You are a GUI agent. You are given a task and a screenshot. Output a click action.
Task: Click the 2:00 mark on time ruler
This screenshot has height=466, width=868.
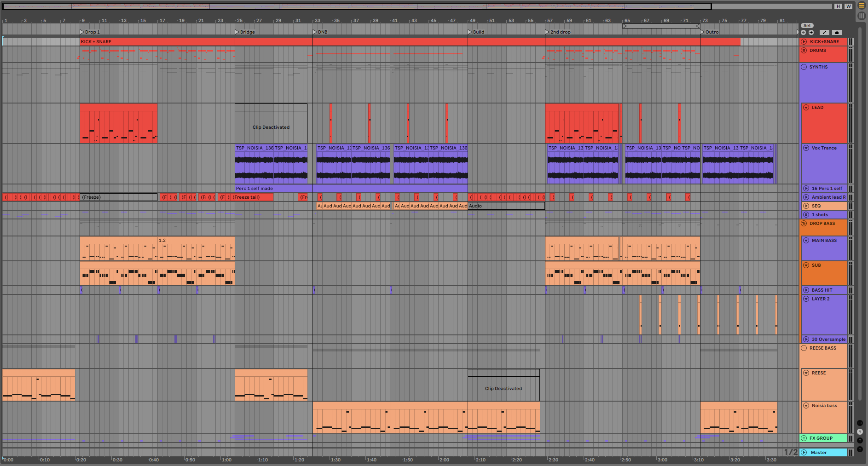click(x=444, y=460)
